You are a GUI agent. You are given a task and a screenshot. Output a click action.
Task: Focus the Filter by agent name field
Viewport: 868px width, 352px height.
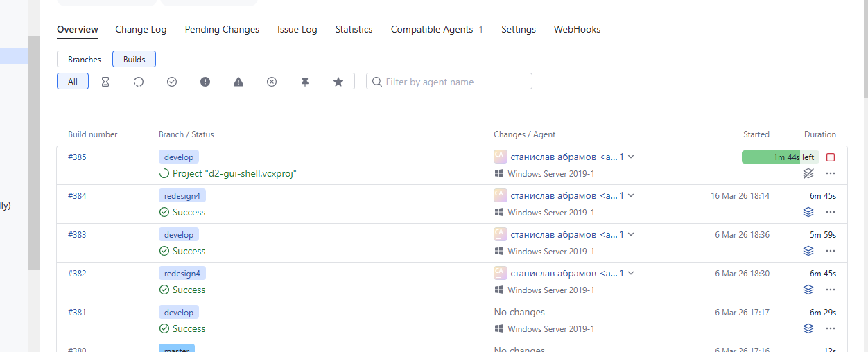tap(449, 82)
